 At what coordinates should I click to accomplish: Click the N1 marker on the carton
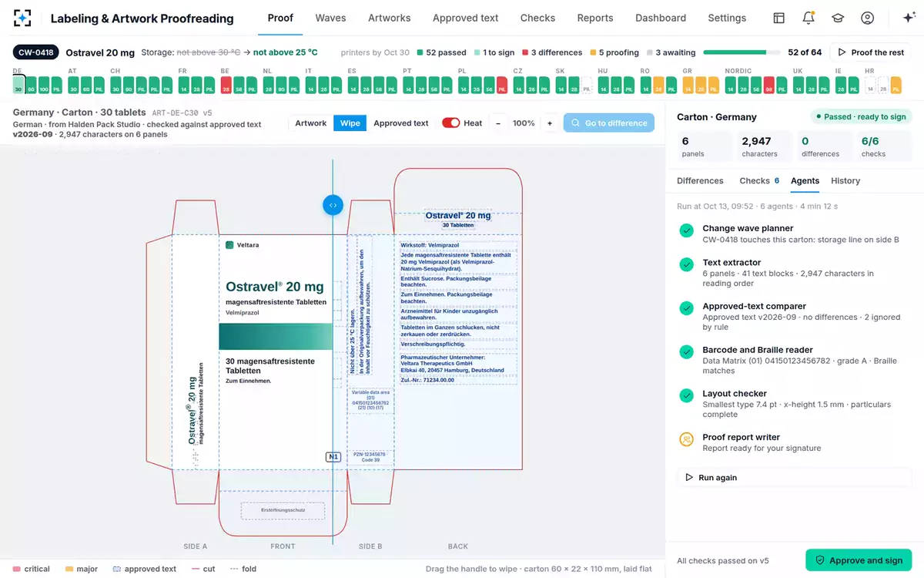tap(333, 457)
